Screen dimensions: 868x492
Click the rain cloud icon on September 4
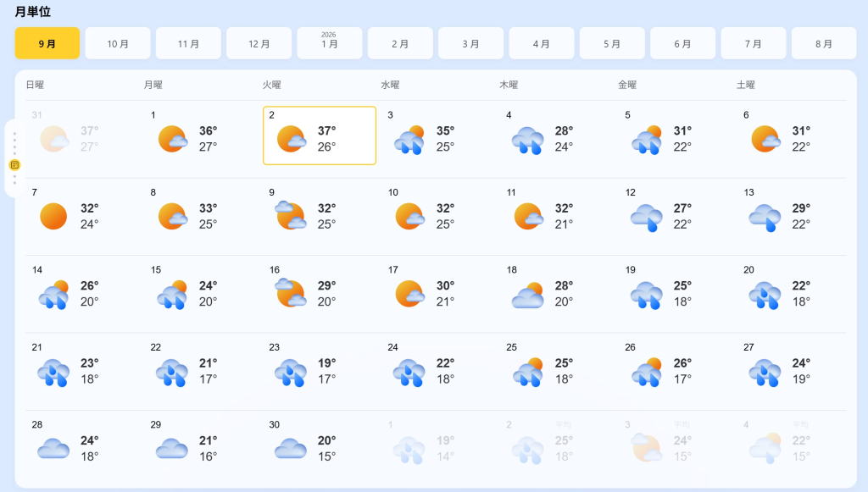click(x=527, y=140)
